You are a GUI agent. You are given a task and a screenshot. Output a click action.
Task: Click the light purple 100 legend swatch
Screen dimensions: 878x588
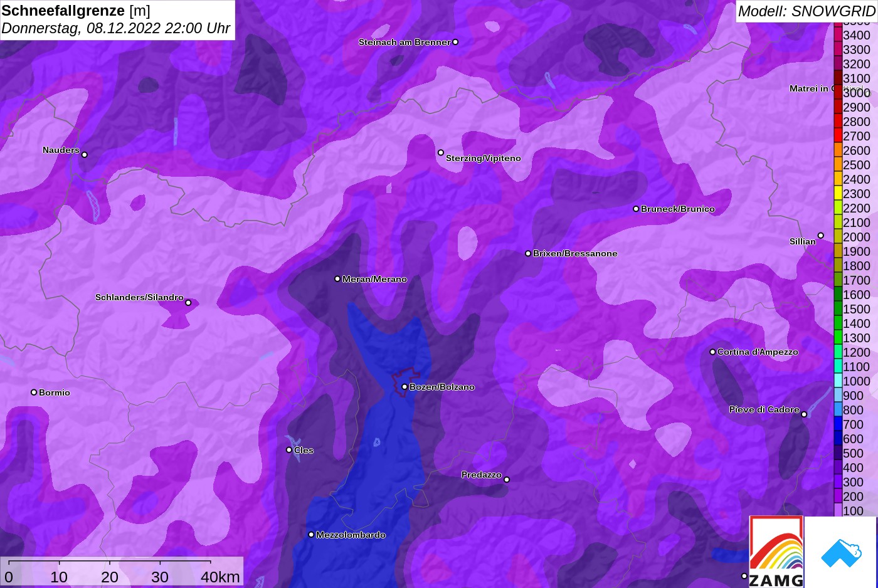(x=838, y=511)
